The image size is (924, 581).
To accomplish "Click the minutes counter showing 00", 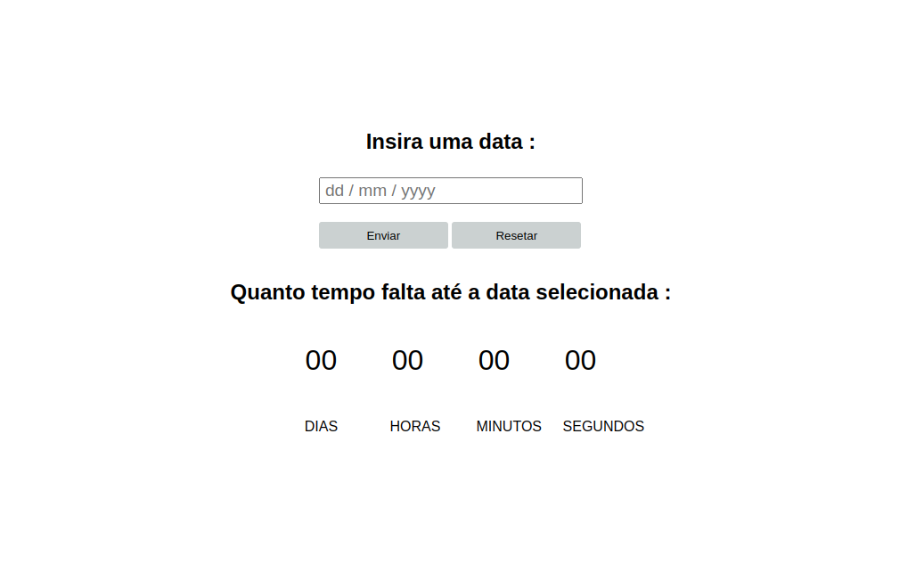I will click(x=494, y=361).
